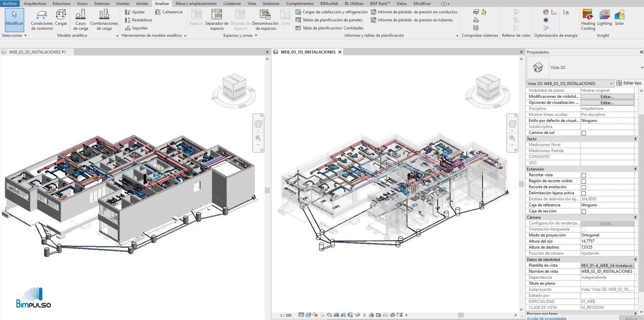The height and width of the screenshot is (320, 644).
Task: Select the Modificar arrow tool
Action: point(14,19)
